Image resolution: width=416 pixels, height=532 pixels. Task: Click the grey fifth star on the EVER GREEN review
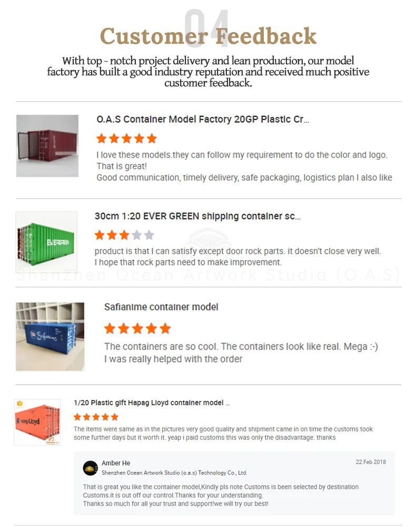(149, 235)
